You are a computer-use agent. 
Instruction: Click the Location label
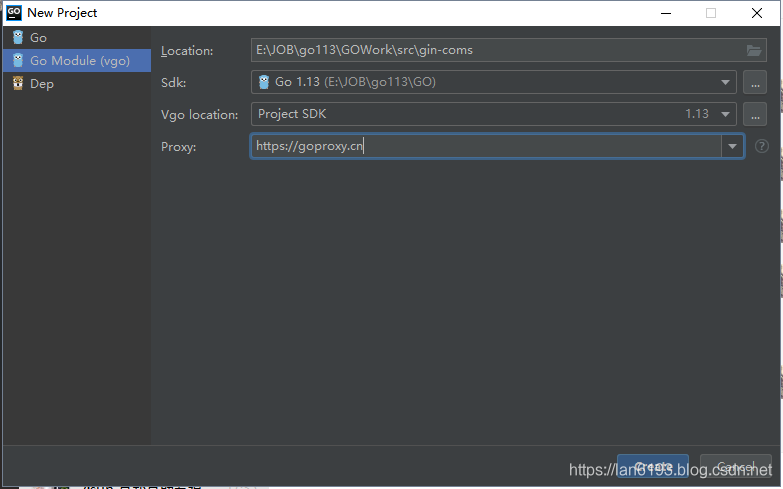click(x=187, y=51)
